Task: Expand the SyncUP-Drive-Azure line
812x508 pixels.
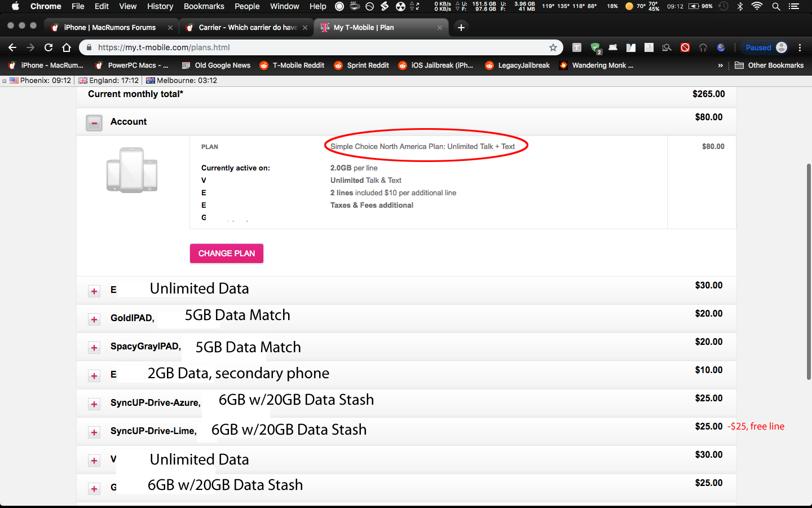Action: 94,404
